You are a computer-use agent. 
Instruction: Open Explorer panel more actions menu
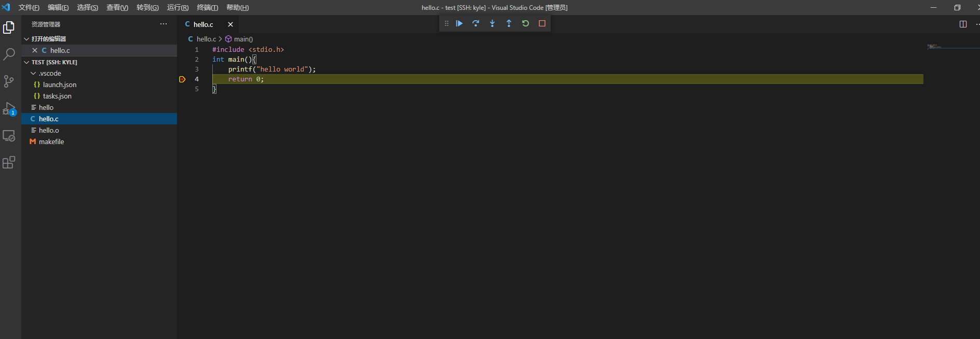(x=164, y=24)
